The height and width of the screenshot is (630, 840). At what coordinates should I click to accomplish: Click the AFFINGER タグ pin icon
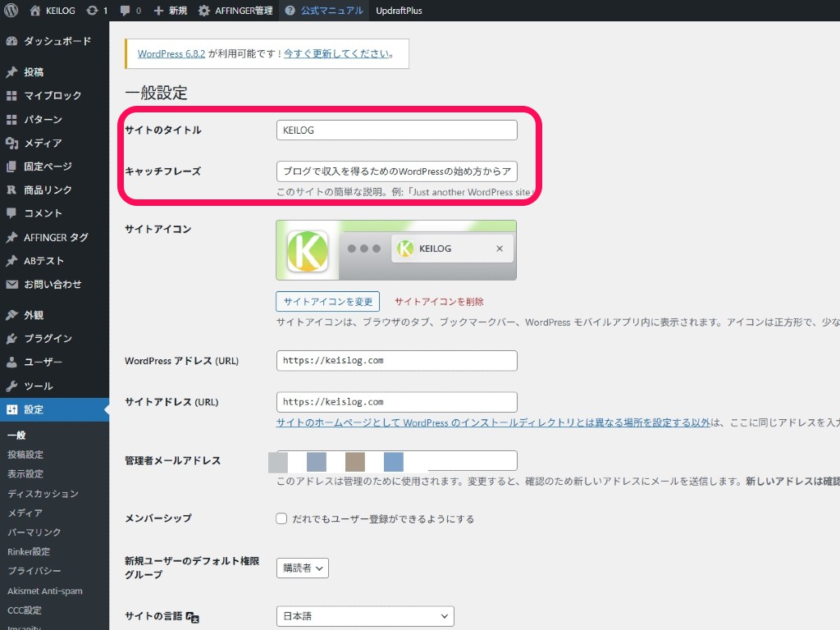pyautogui.click(x=11, y=237)
